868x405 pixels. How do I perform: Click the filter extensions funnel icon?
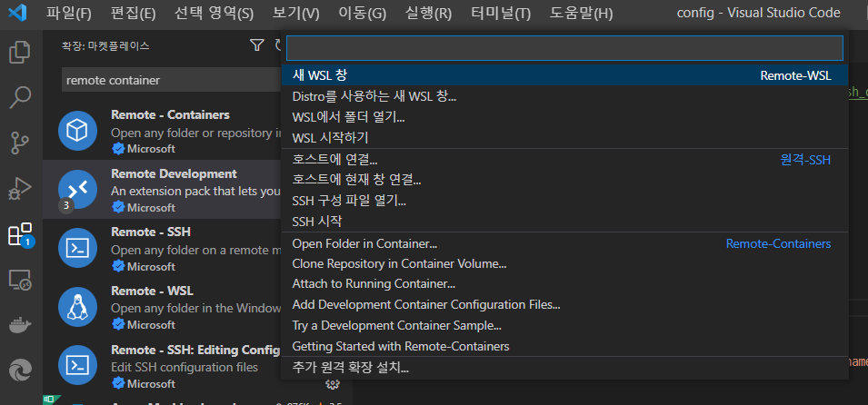pyautogui.click(x=256, y=45)
